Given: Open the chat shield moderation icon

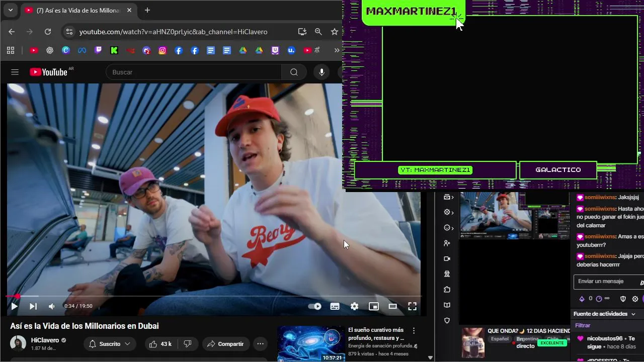Looking at the screenshot, I should [x=623, y=299].
